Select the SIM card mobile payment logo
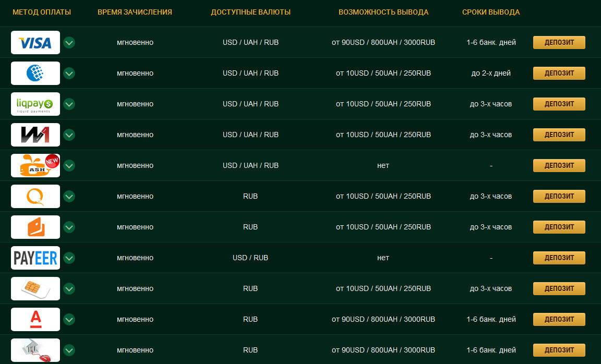Screen dimensions: 601x364 pyautogui.click(x=35, y=288)
